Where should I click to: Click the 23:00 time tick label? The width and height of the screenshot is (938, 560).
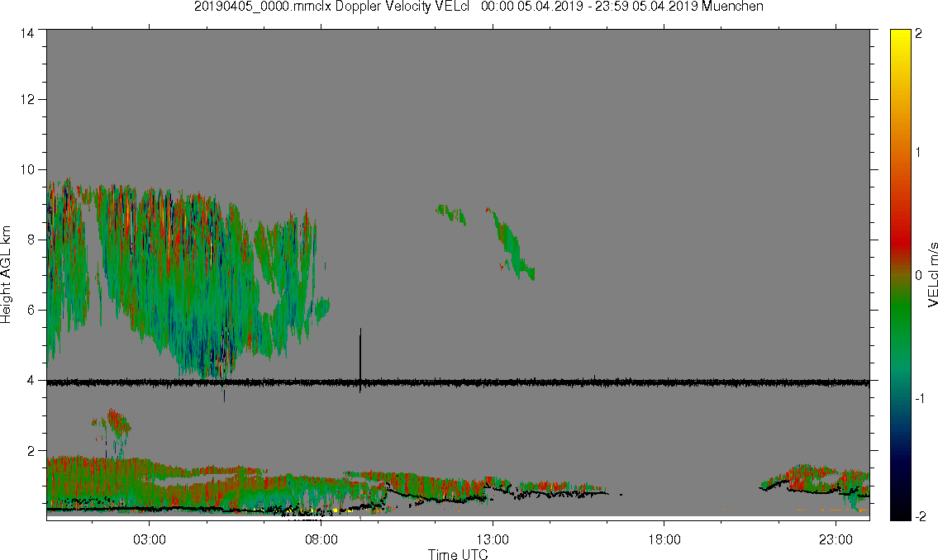(x=836, y=539)
